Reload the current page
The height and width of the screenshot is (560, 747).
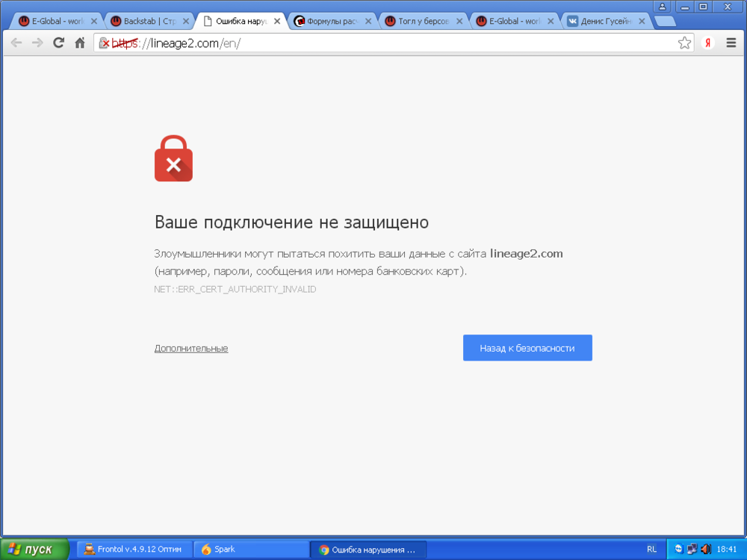[x=58, y=43]
